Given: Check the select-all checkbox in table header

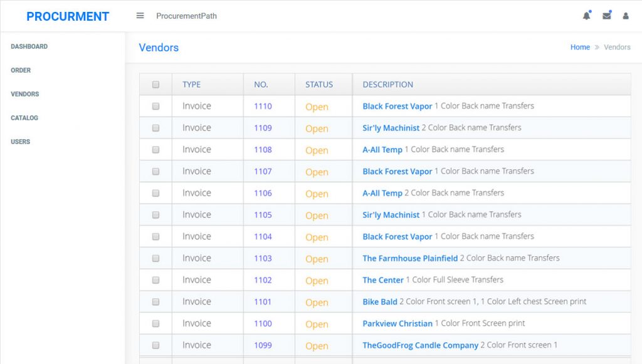Looking at the screenshot, I should 155,83.
